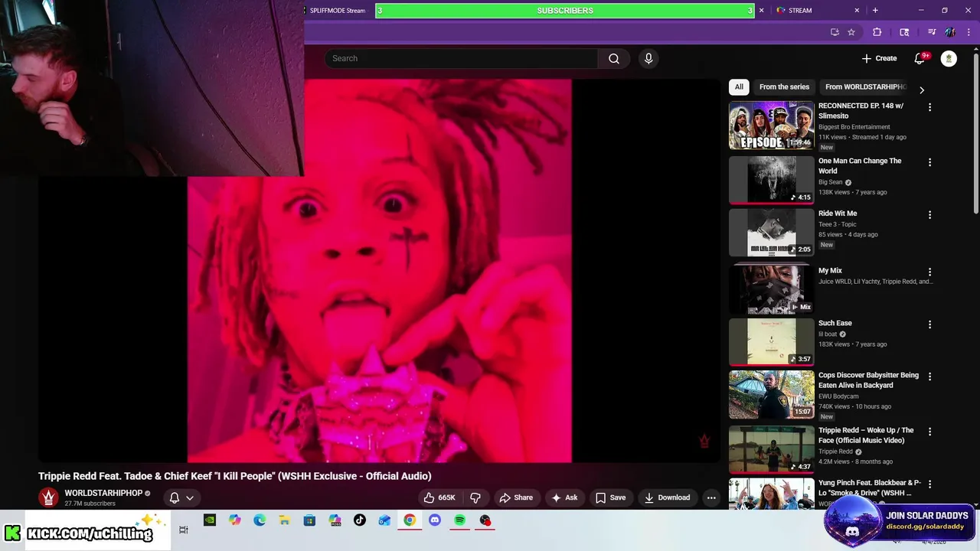Open the YouTube account avatar menu
This screenshot has height=551, width=980.
(x=949, y=58)
